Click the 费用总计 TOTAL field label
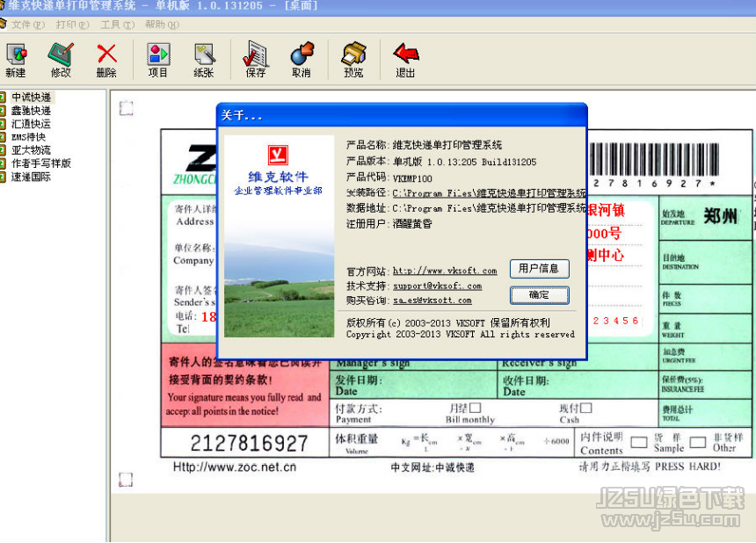The height and width of the screenshot is (543, 756). (678, 413)
